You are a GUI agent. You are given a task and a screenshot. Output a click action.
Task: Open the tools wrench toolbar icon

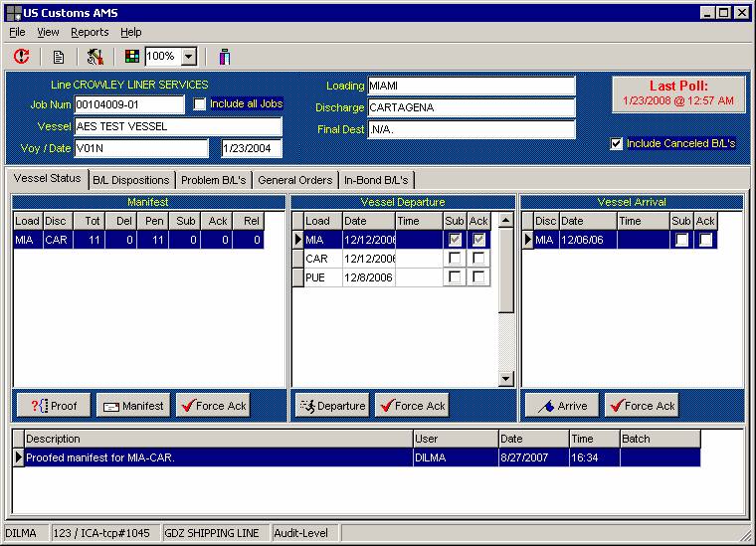pos(95,57)
